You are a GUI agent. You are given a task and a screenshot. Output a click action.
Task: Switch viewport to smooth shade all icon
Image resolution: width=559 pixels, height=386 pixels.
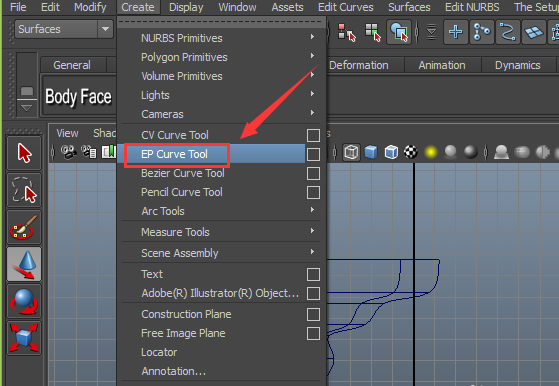pos(371,152)
